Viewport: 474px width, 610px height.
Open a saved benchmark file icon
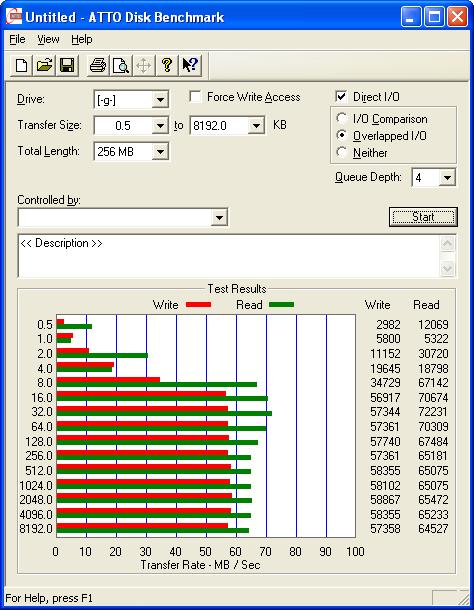coord(44,65)
